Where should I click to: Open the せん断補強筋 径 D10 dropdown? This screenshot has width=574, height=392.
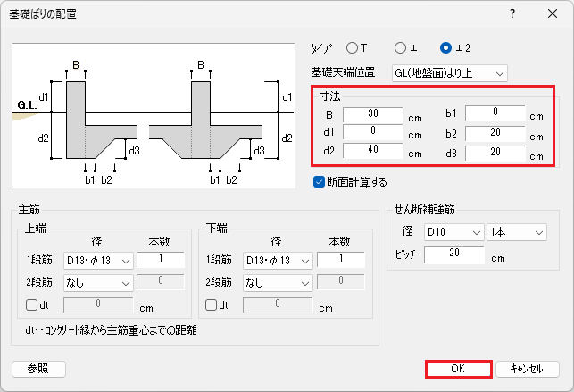[x=453, y=232]
